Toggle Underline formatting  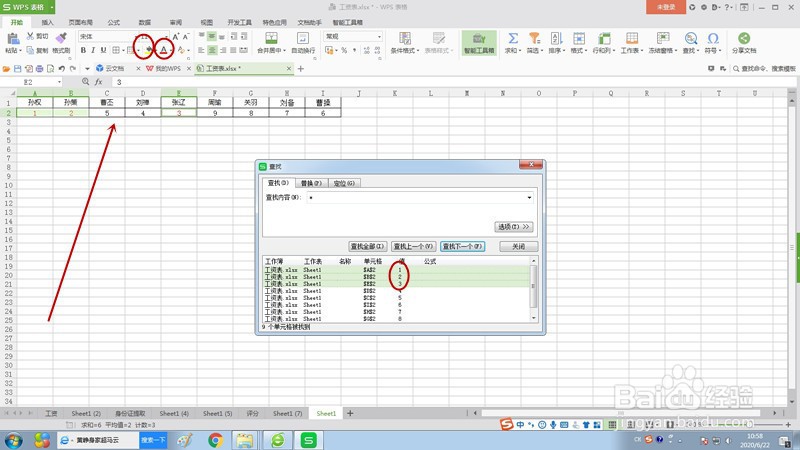click(103, 50)
